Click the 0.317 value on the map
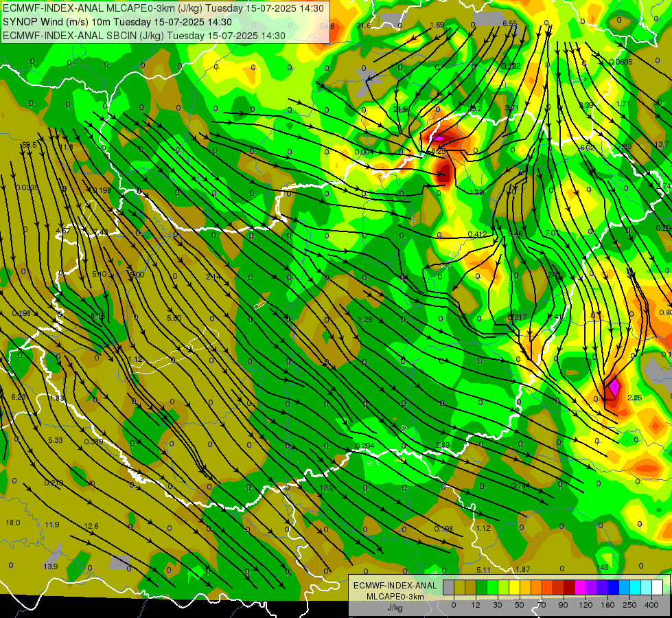This screenshot has height=618, width=672. click(x=518, y=317)
